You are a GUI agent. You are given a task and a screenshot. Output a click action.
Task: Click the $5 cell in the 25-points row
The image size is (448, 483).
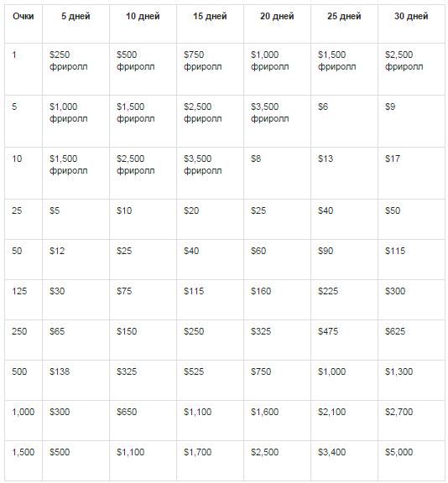[x=76, y=220]
